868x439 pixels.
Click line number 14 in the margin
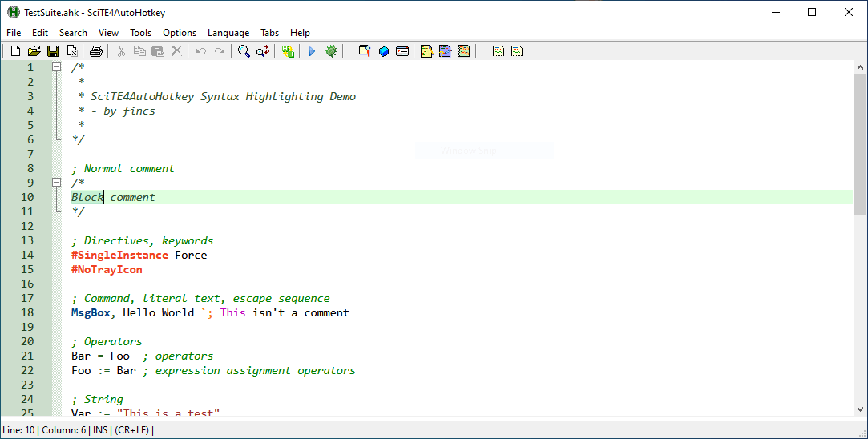coord(28,255)
